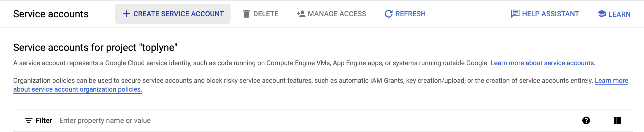Click the REFRESH label to reload list
The image size is (644, 132).
[x=410, y=14]
